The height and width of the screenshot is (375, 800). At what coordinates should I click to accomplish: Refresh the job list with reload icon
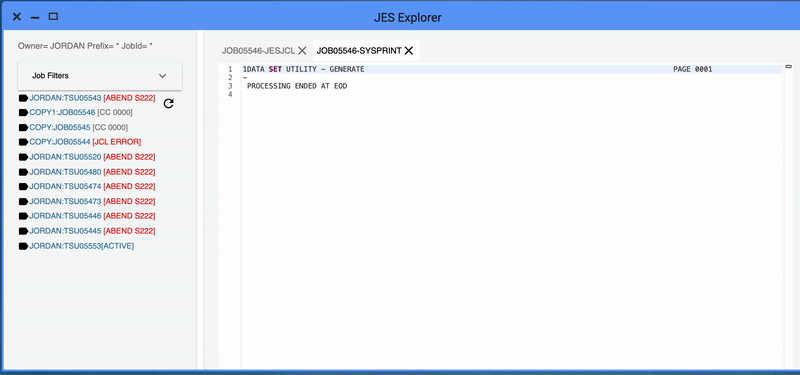pyautogui.click(x=168, y=104)
